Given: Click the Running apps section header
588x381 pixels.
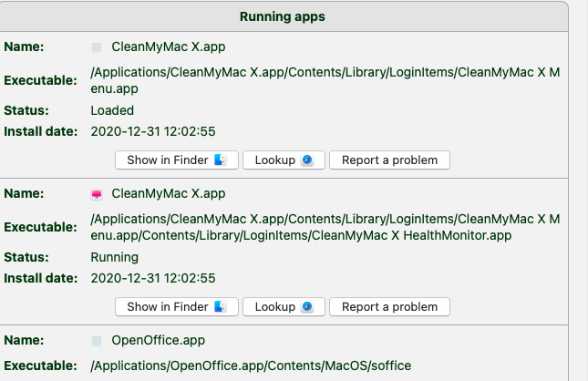Looking at the screenshot, I should click(282, 16).
